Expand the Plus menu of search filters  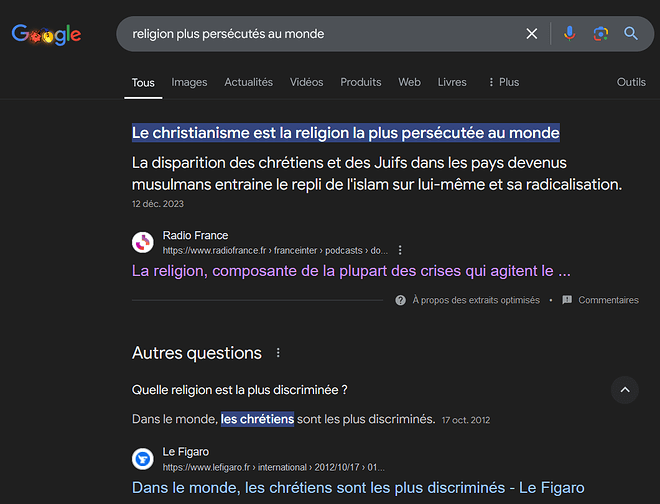point(503,82)
